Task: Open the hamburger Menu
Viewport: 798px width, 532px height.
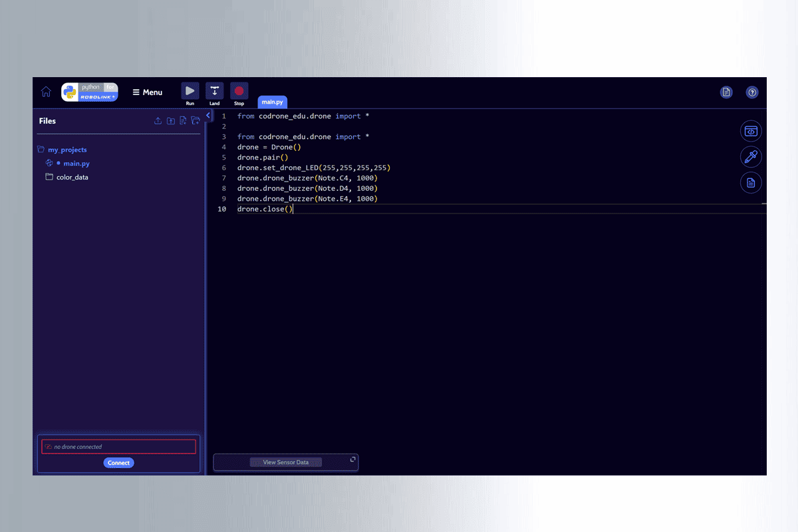Action: [147, 92]
